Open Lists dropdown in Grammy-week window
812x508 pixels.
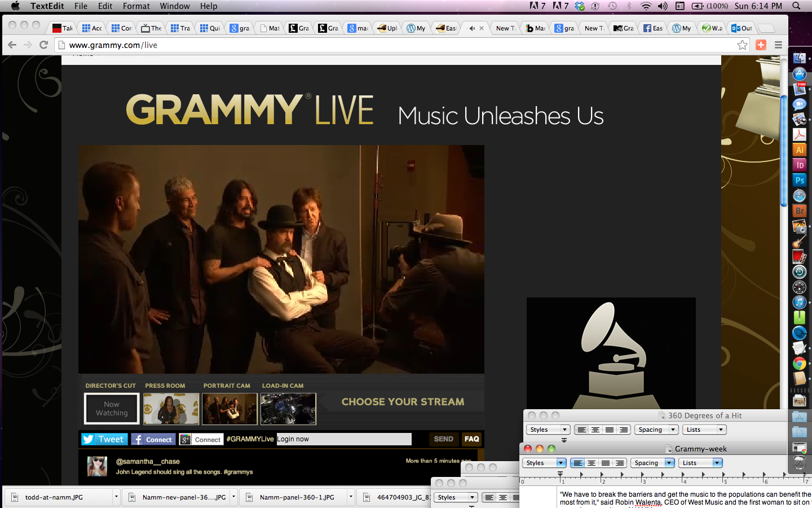(x=700, y=463)
